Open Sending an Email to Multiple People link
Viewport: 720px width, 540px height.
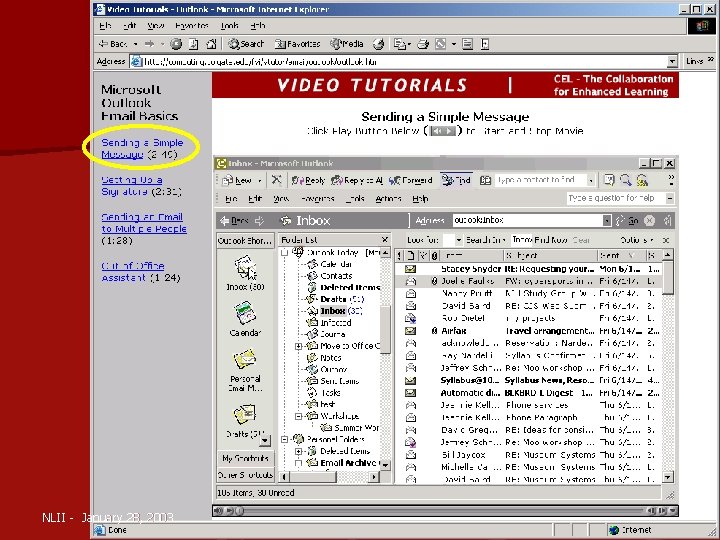(x=144, y=223)
